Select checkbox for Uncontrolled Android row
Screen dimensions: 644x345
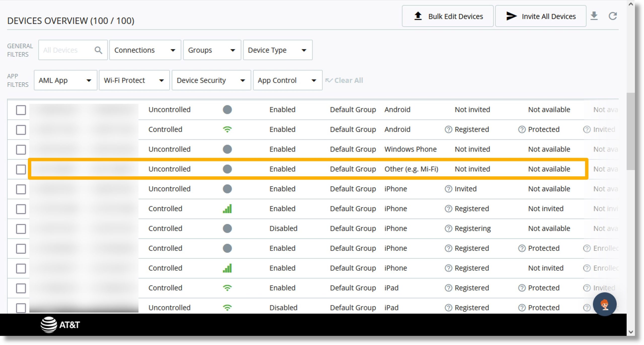(x=21, y=110)
